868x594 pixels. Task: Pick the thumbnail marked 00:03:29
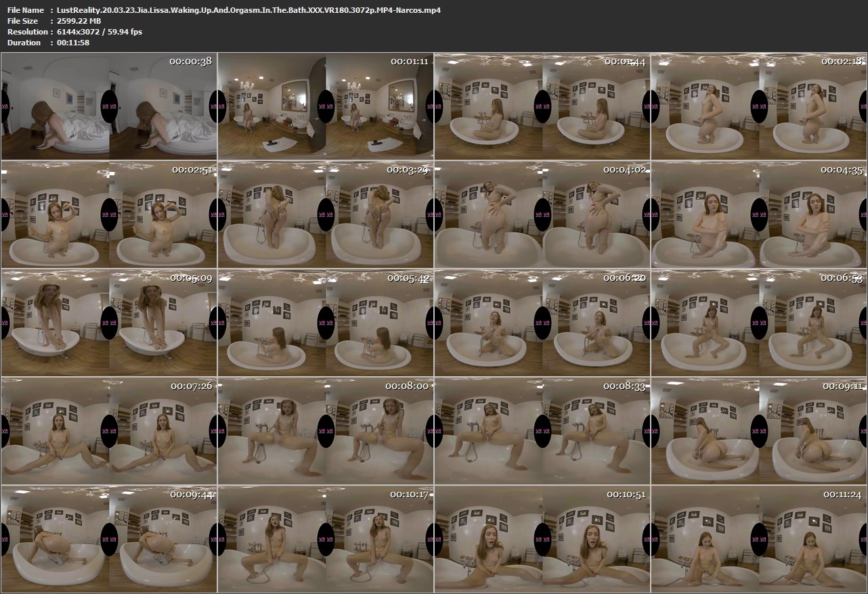click(326, 214)
